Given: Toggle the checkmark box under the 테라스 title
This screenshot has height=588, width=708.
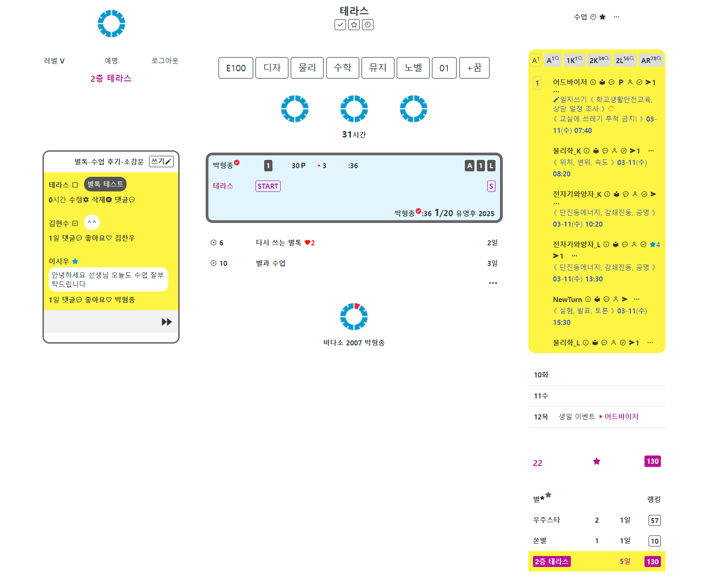Looking at the screenshot, I should (x=340, y=25).
